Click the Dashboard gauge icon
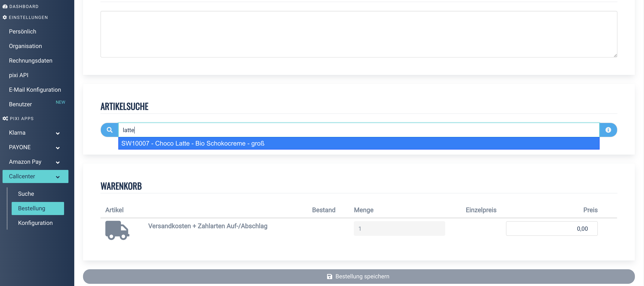The height and width of the screenshot is (286, 644). [5, 7]
